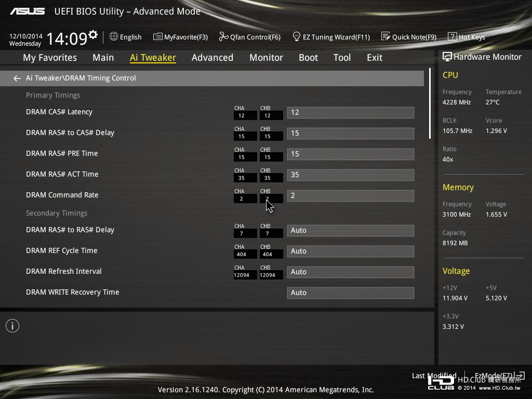Click CHB value 12094 for Refresh Interval

tap(271, 275)
